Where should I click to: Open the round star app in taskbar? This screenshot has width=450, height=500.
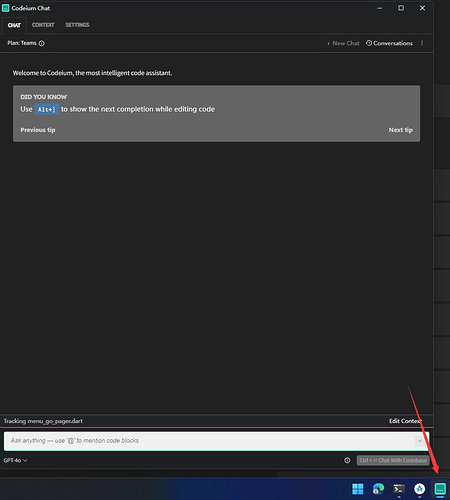click(x=420, y=489)
